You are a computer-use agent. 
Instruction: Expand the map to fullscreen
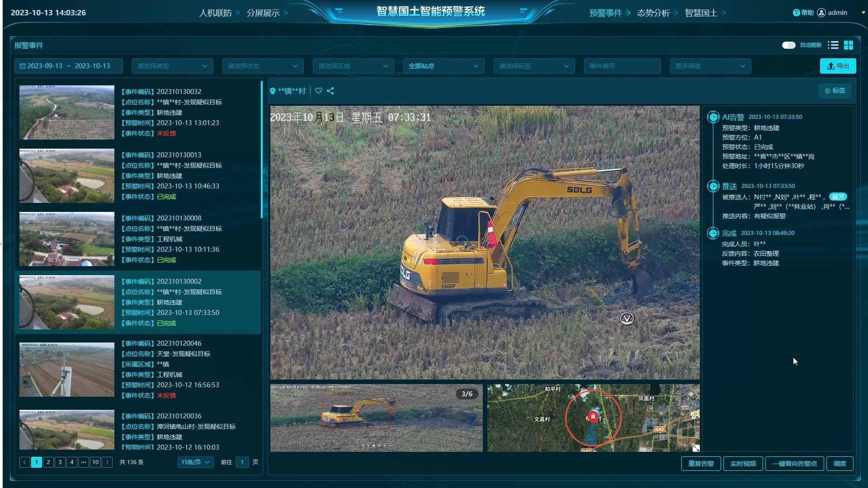click(696, 448)
